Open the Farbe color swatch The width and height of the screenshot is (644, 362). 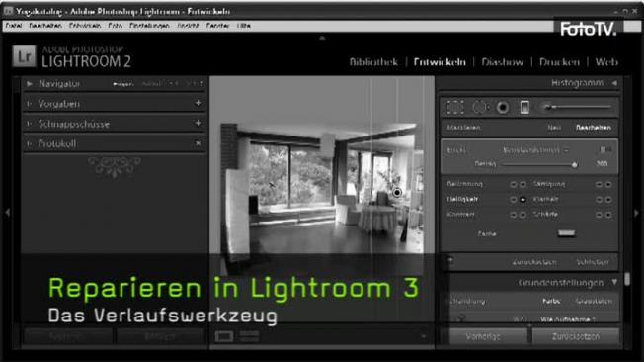566,233
